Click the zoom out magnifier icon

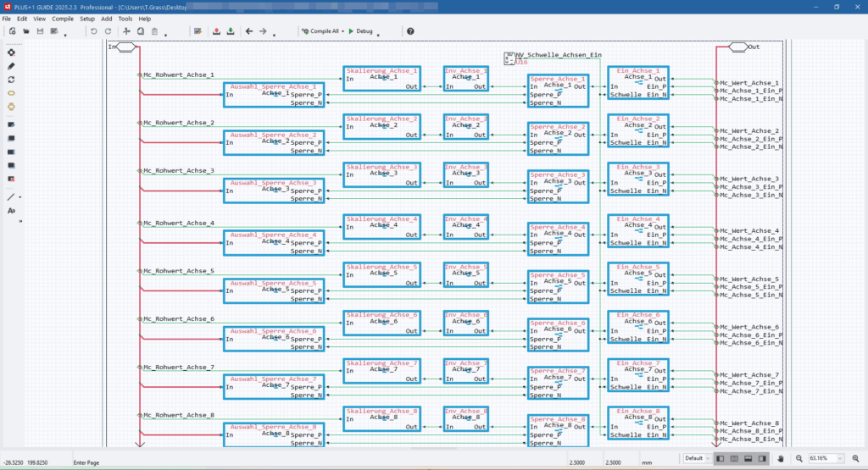pos(798,458)
